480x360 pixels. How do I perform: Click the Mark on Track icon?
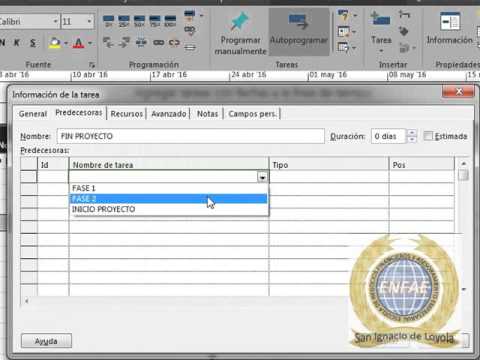(x=190, y=15)
